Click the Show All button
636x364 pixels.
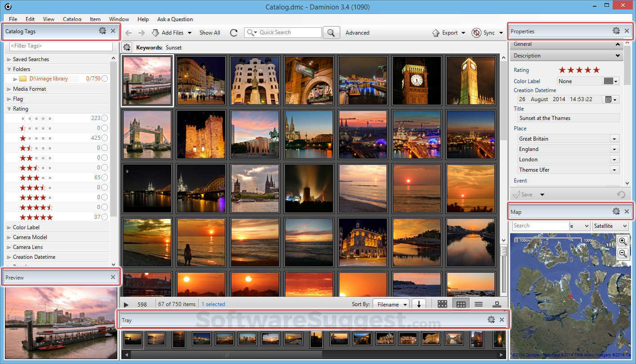point(209,33)
